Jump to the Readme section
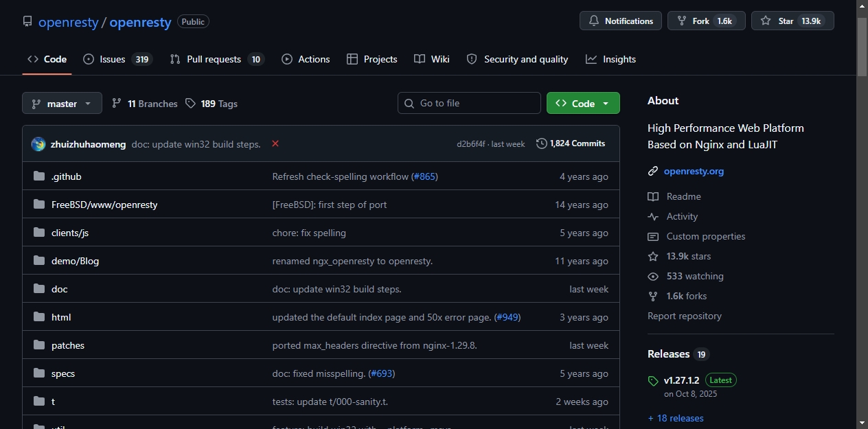 tap(674, 196)
